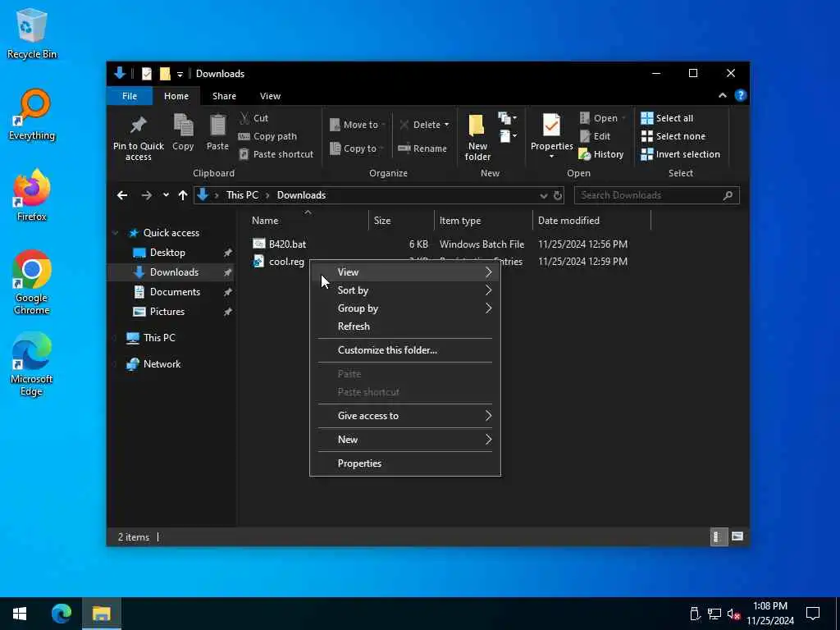
Task: Click History in the ribbon
Action: pos(601,154)
